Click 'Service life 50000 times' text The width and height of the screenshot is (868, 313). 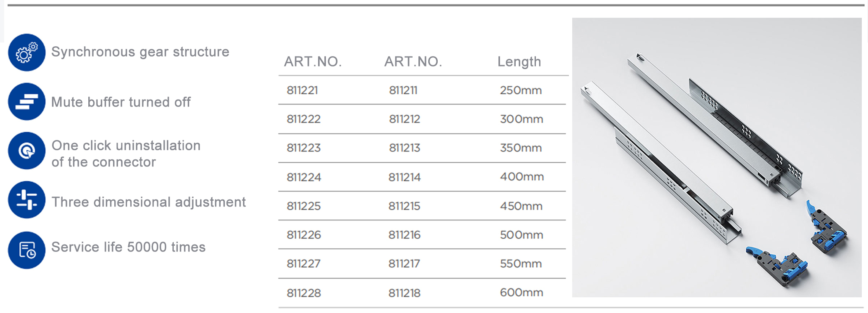click(x=128, y=247)
